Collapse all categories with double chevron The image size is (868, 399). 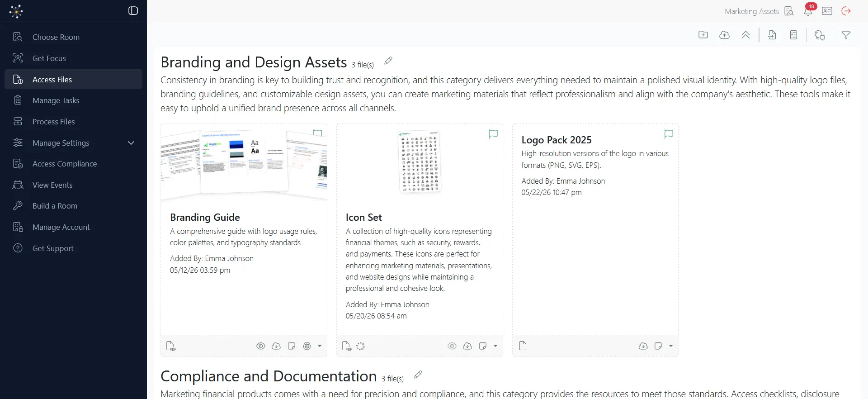[x=745, y=35]
